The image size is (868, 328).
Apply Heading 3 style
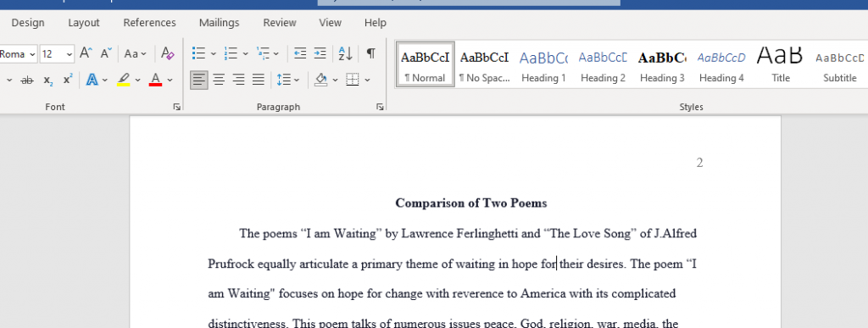click(x=662, y=64)
